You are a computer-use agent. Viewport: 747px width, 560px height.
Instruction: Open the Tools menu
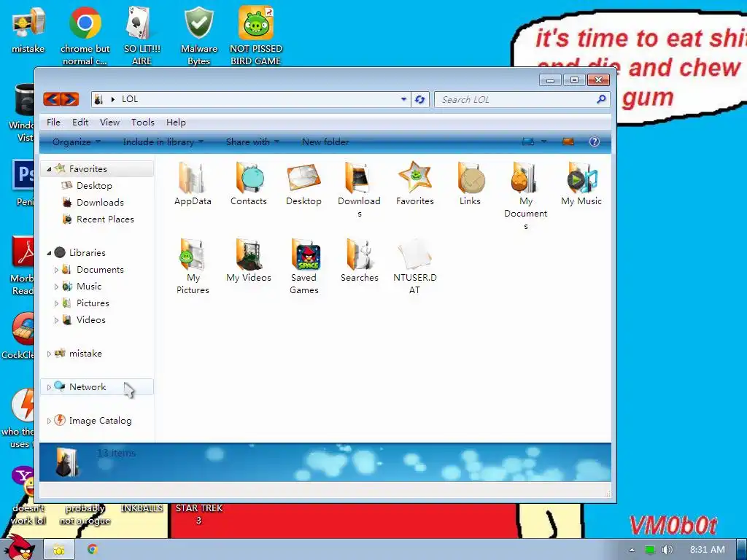[142, 122]
